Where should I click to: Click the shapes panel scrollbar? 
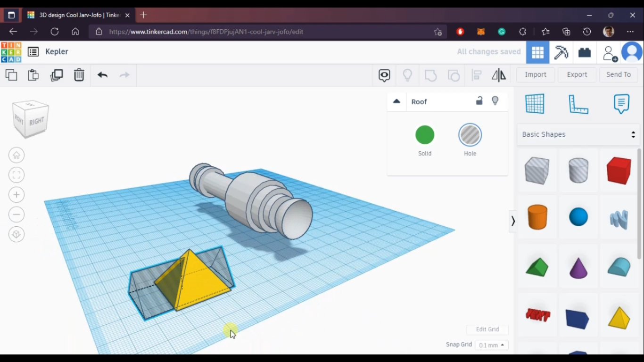[639, 204]
